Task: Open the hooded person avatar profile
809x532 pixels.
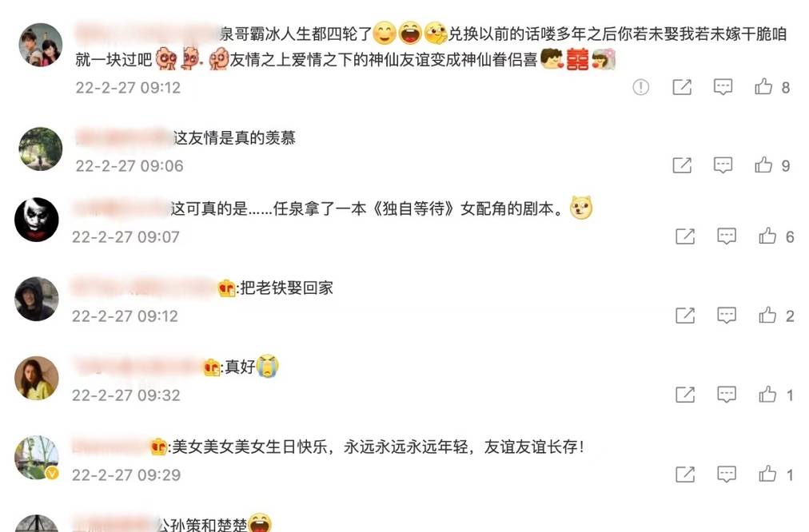Action: pyautogui.click(x=37, y=299)
